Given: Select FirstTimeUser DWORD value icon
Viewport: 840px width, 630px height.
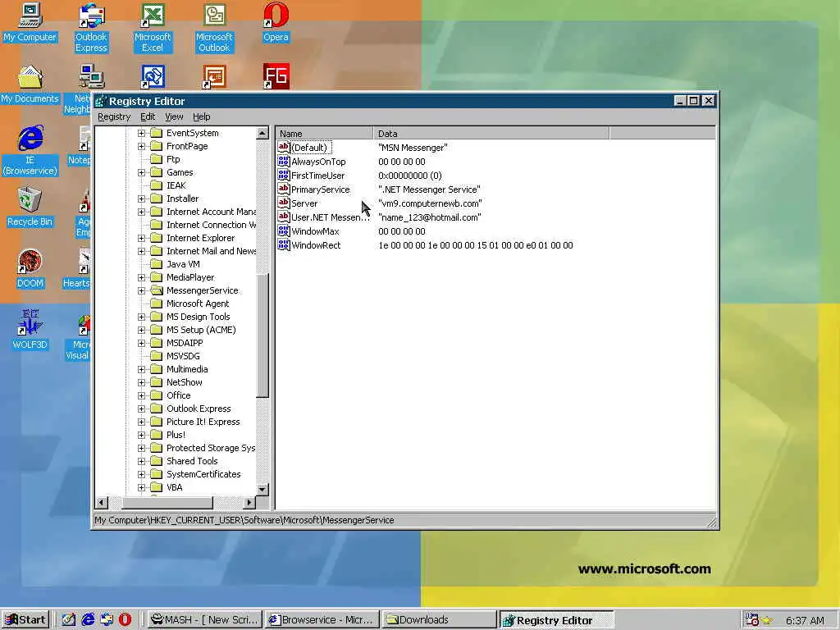Looking at the screenshot, I should pos(283,176).
